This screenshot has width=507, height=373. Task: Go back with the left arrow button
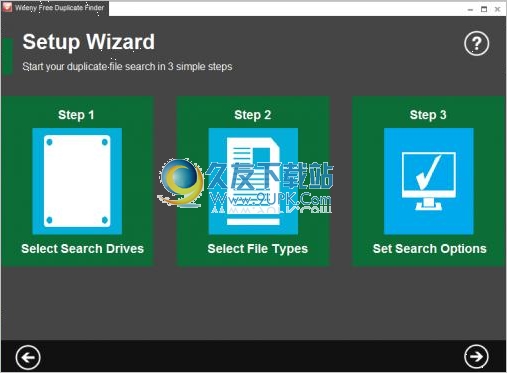pos(28,357)
